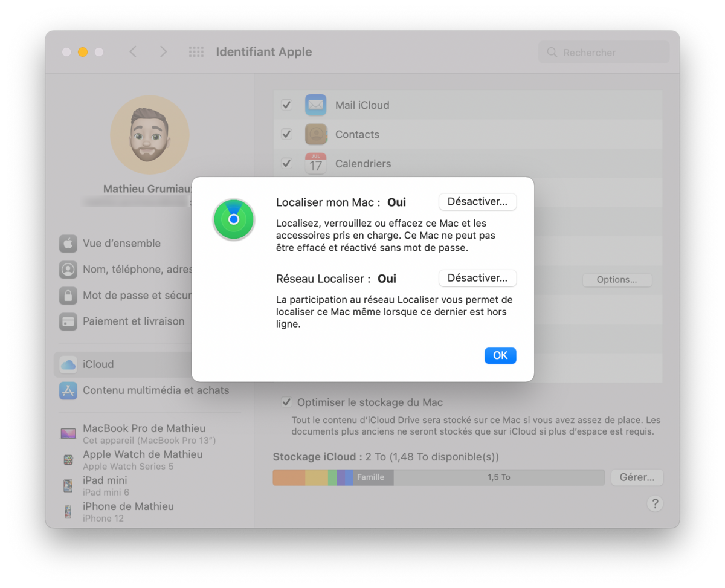Click the Mathieu Grumiaux account name
725x588 pixels.
tap(147, 189)
